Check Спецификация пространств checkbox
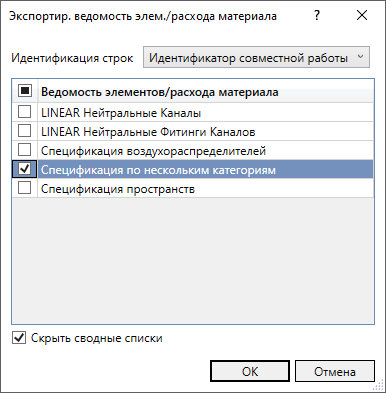386x393 pixels. (24, 188)
